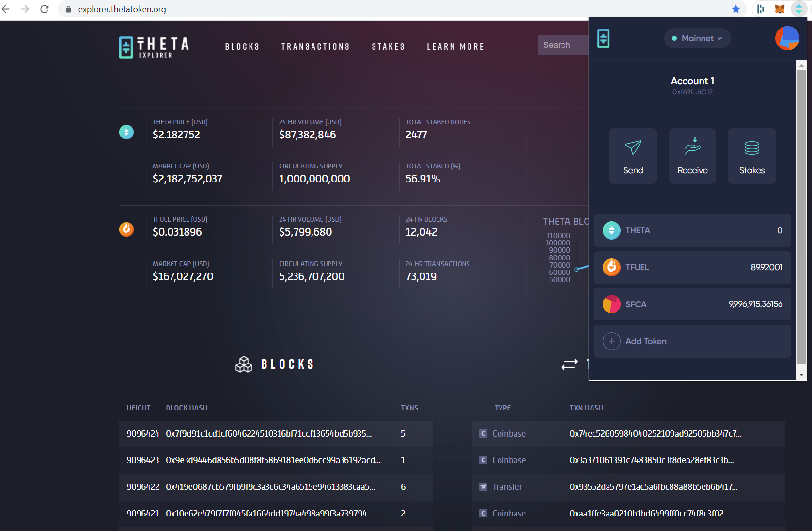Open Stakes coin-stack button
The image size is (812, 531).
[x=751, y=156]
